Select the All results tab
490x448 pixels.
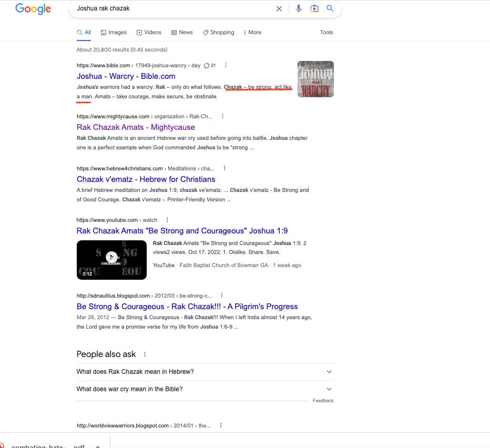pos(84,32)
